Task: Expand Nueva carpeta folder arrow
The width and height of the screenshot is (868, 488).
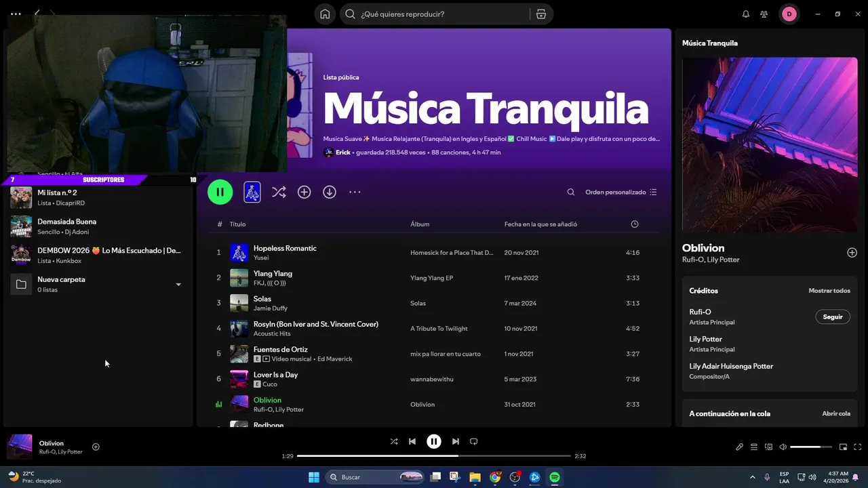Action: click(178, 285)
